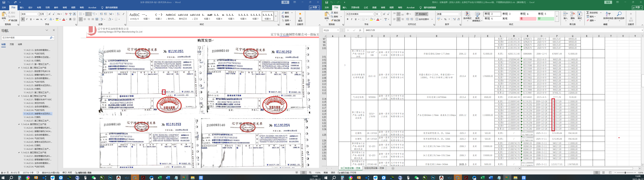This screenshot has height=180, width=644.
Task: Apply strikethrough in Word's font group
Action: point(37,19)
